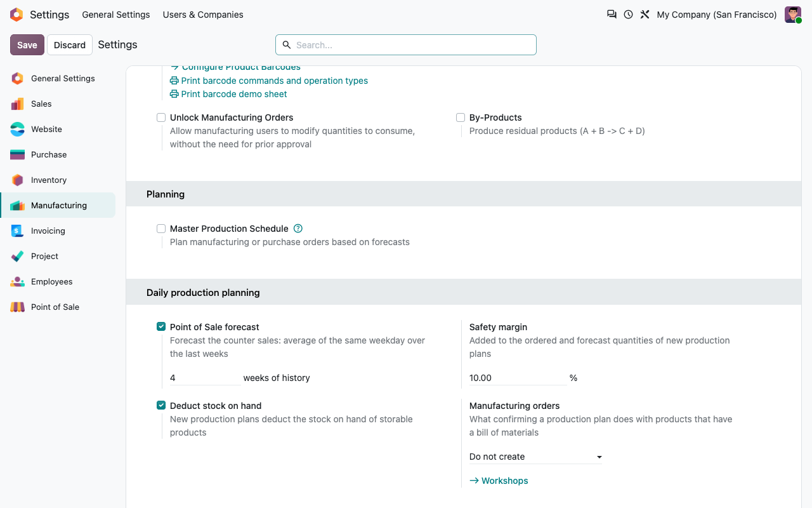Viewport: 812px width, 508px height.
Task: Click the Project app icon in sidebar
Action: [17, 257]
